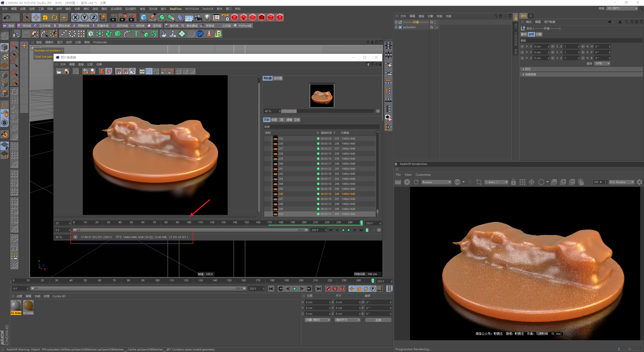Expand the 冻结变换 section
This screenshot has width=644, height=352.
click(x=530, y=74)
